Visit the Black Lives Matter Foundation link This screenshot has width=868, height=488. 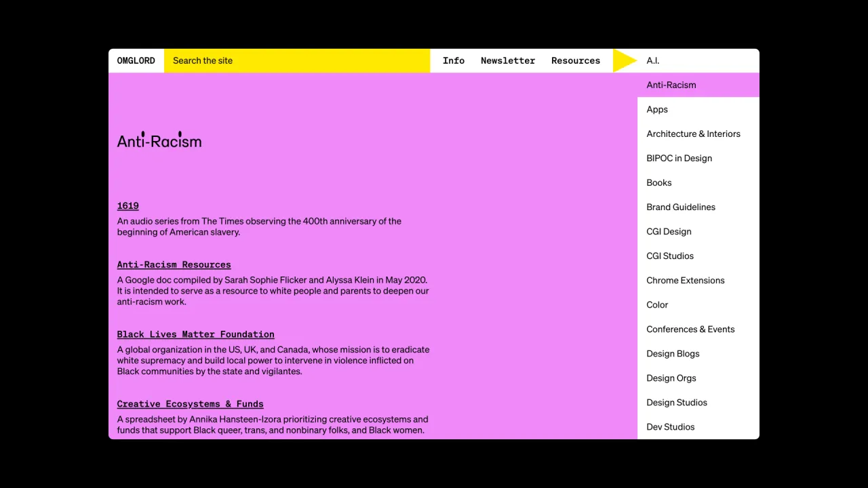[195, 335]
